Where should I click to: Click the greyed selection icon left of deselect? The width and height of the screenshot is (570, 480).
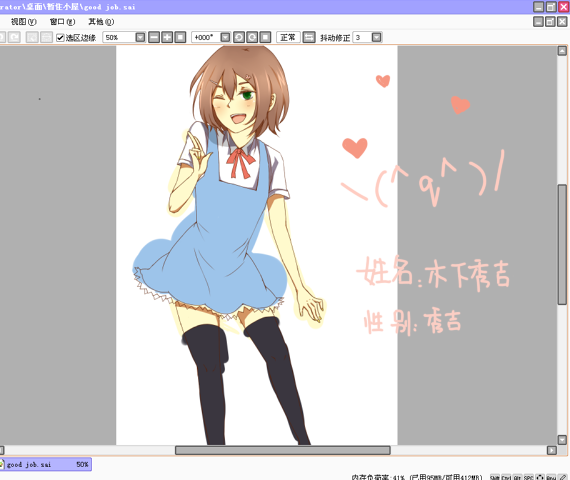[x=32, y=37]
